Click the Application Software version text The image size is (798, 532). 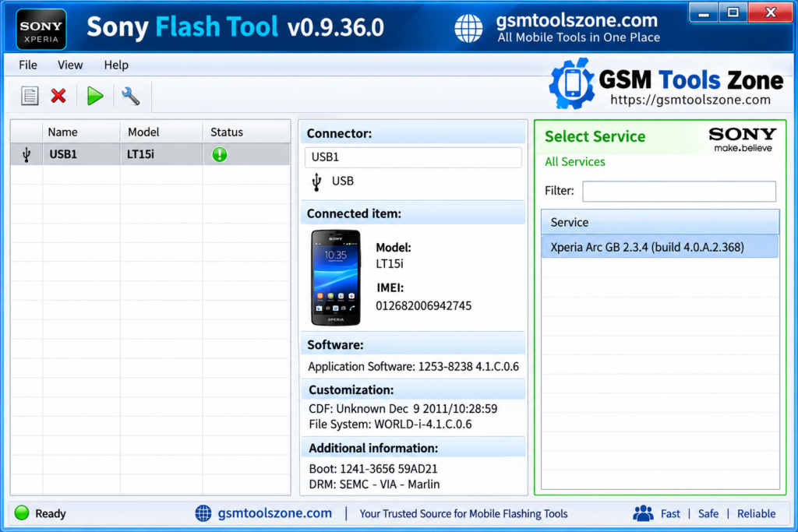pyautogui.click(x=413, y=367)
